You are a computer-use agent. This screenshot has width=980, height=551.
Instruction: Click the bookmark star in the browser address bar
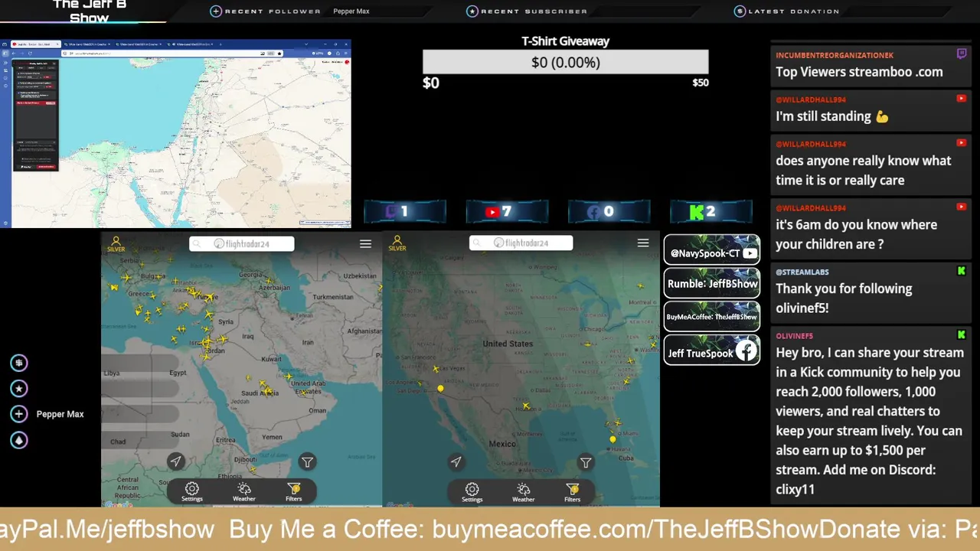tap(279, 53)
